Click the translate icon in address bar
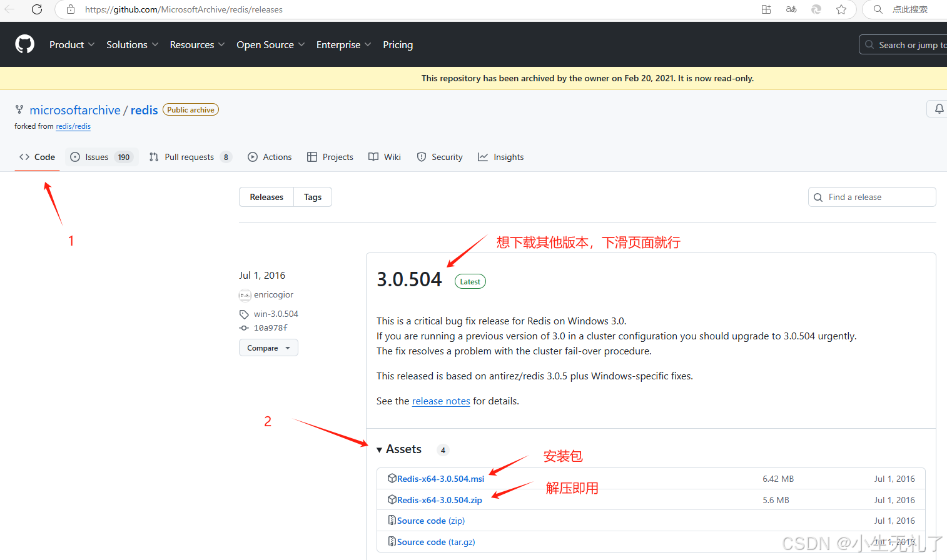Viewport: 947px width, 560px height. point(791,9)
